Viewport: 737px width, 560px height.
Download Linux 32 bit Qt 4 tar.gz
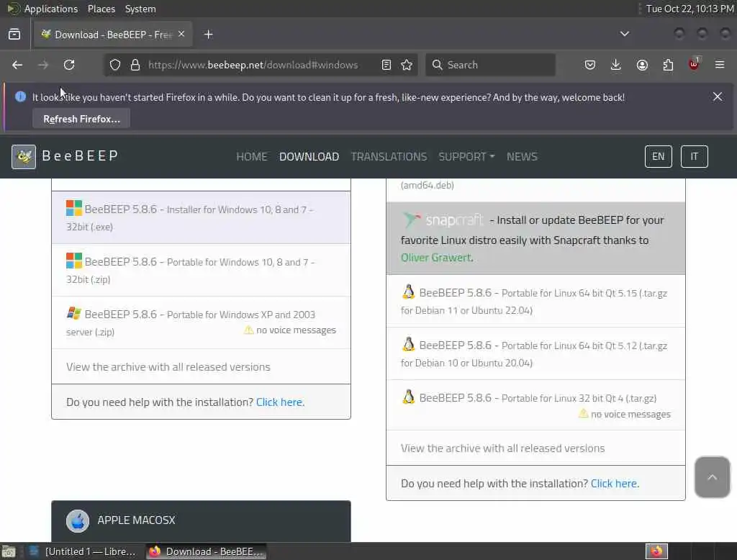(535, 405)
